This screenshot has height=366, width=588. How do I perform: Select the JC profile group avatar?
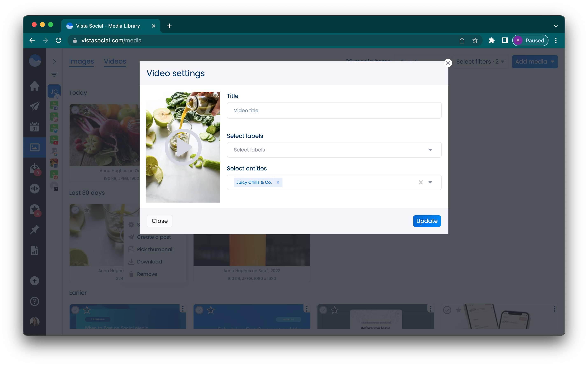[54, 91]
